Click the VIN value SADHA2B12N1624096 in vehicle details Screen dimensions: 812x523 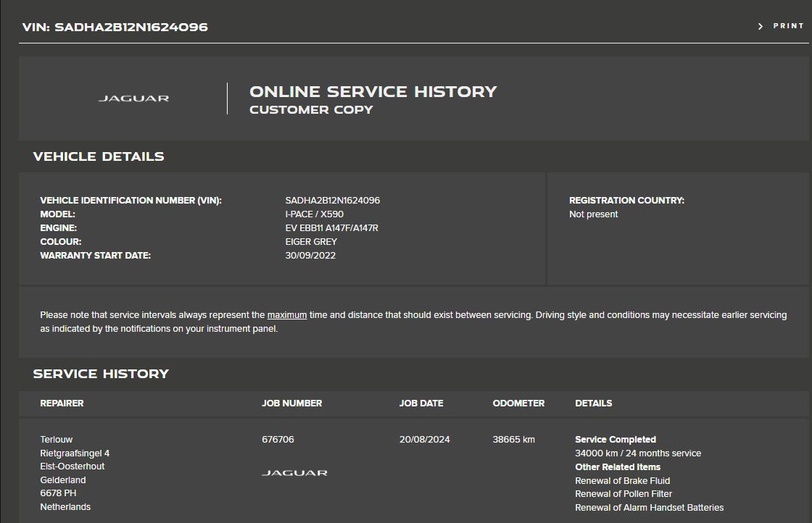click(x=333, y=200)
